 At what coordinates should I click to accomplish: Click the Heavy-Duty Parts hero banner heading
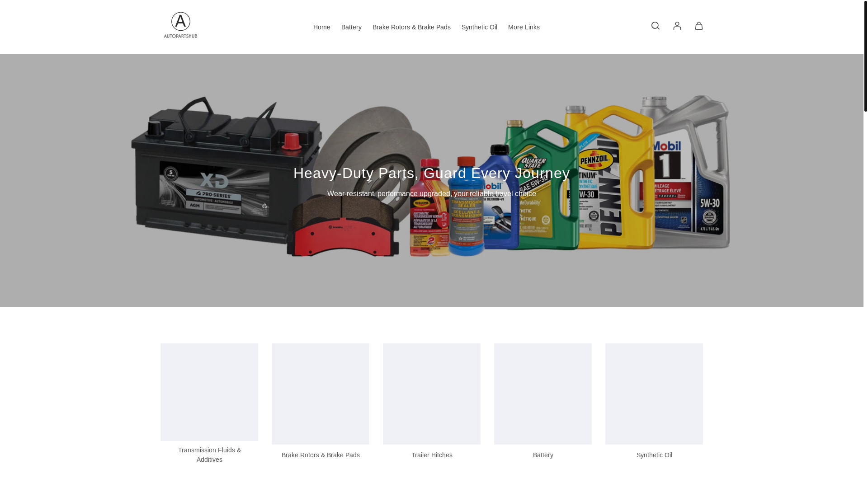tap(432, 173)
